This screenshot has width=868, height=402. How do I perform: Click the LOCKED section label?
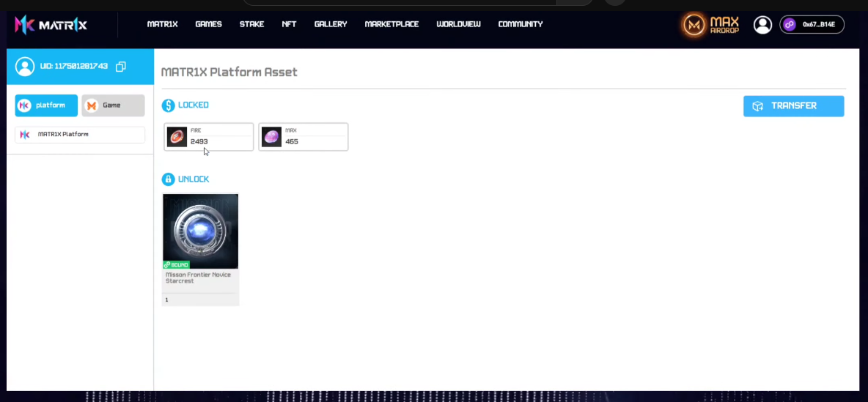(x=194, y=105)
